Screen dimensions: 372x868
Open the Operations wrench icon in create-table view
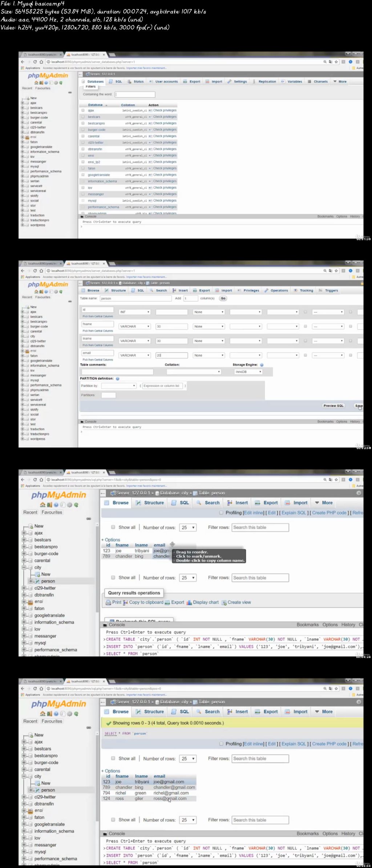pyautogui.click(x=266, y=290)
